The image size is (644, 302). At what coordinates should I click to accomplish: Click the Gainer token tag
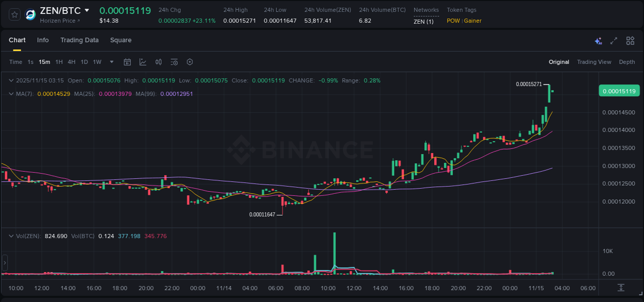point(472,21)
